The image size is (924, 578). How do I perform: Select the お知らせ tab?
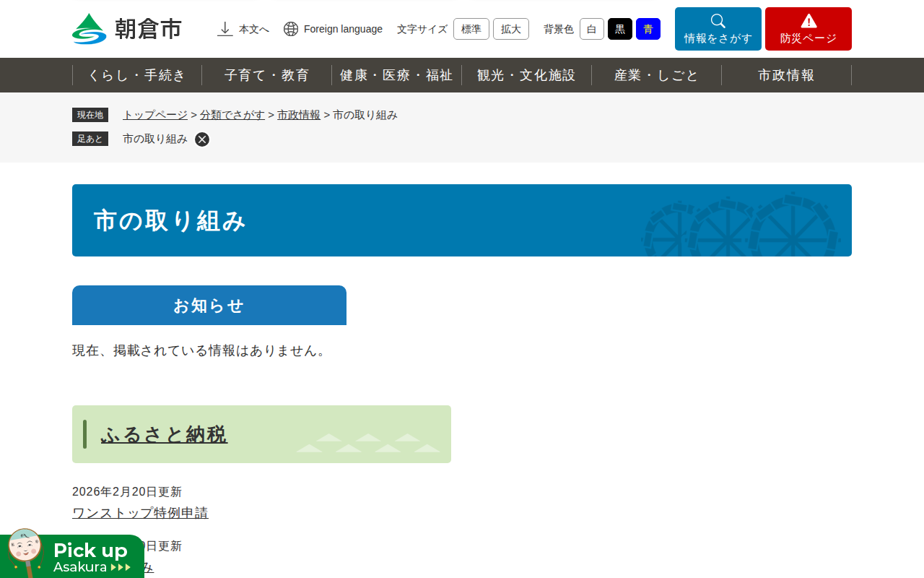(x=209, y=306)
